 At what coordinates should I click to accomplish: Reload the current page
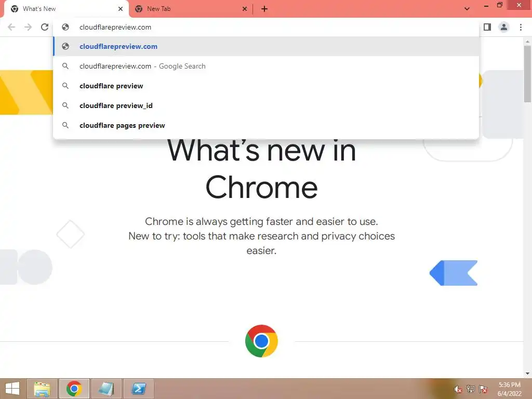[45, 27]
